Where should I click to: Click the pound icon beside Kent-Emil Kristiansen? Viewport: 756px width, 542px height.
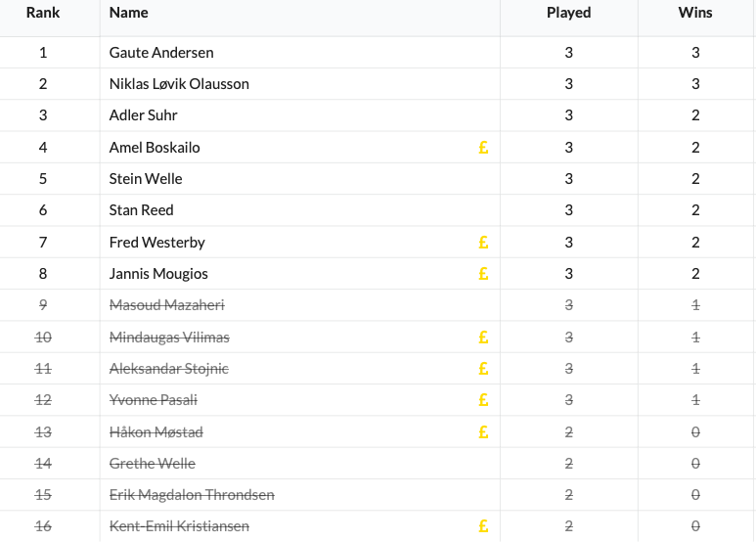(483, 526)
